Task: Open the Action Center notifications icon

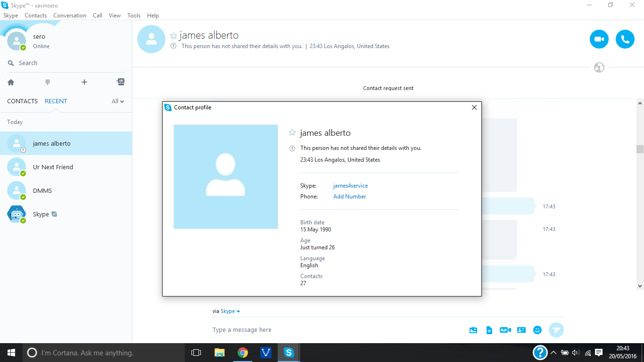Action: pos(599,353)
